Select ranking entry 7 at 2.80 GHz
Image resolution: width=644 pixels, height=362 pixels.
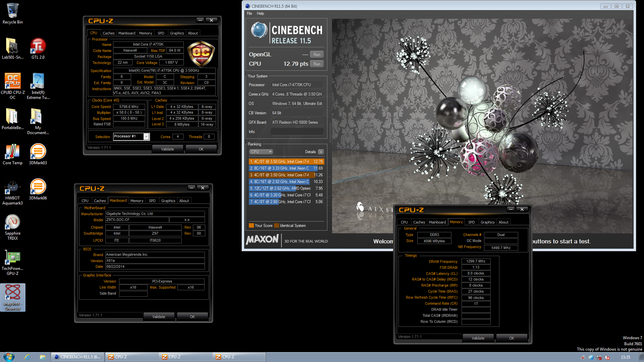286,202
